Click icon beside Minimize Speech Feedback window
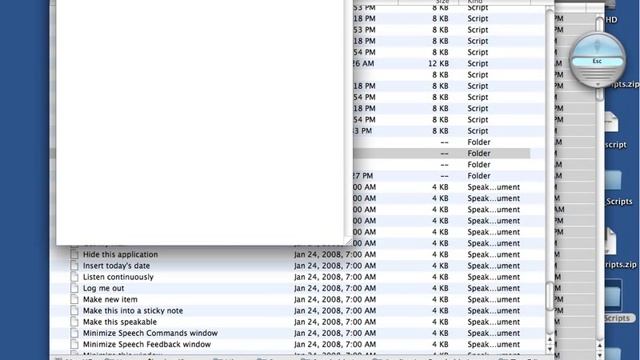Screen dimensions: 640x360 74,344
